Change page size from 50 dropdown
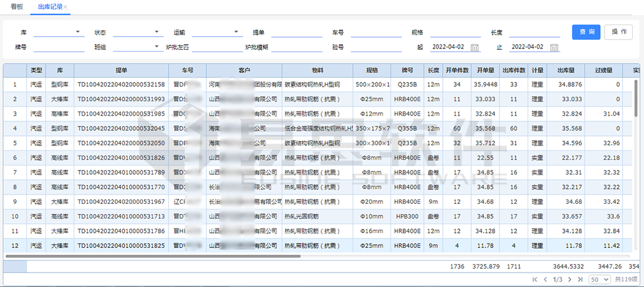Viewport: 644px width, 287px height. point(598,279)
